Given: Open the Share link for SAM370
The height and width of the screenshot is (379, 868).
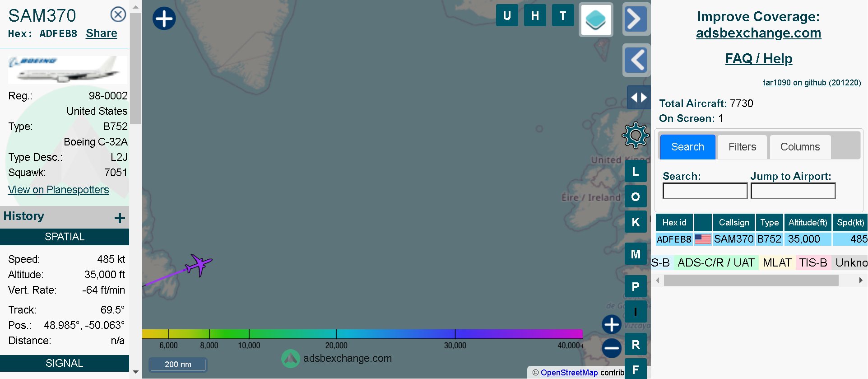Looking at the screenshot, I should (x=102, y=33).
